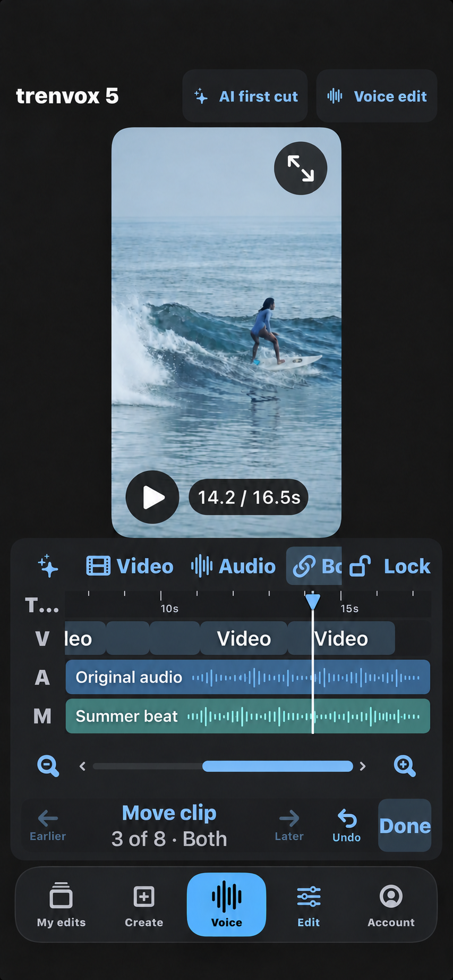Move clip Earlier
The width and height of the screenshot is (453, 980).
click(48, 825)
